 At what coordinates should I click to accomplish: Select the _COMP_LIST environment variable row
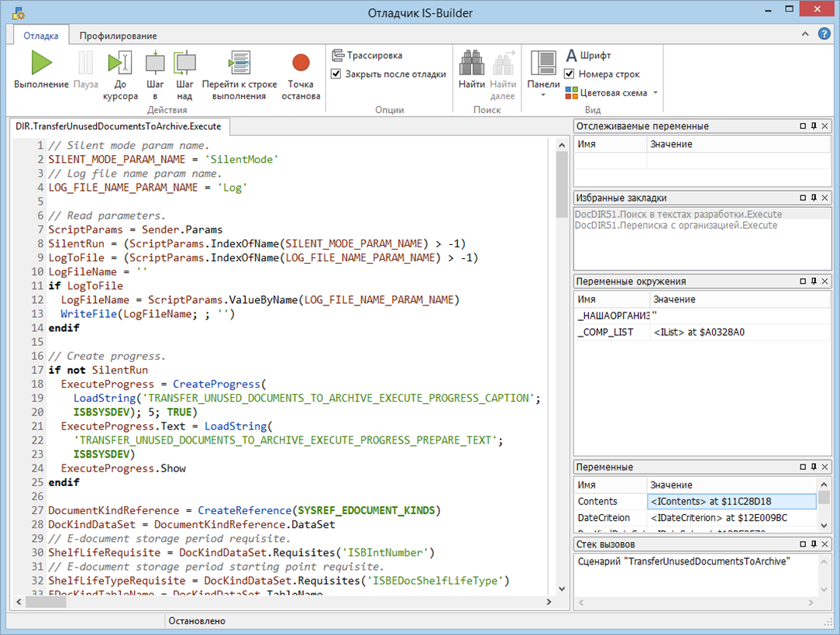tap(702, 333)
